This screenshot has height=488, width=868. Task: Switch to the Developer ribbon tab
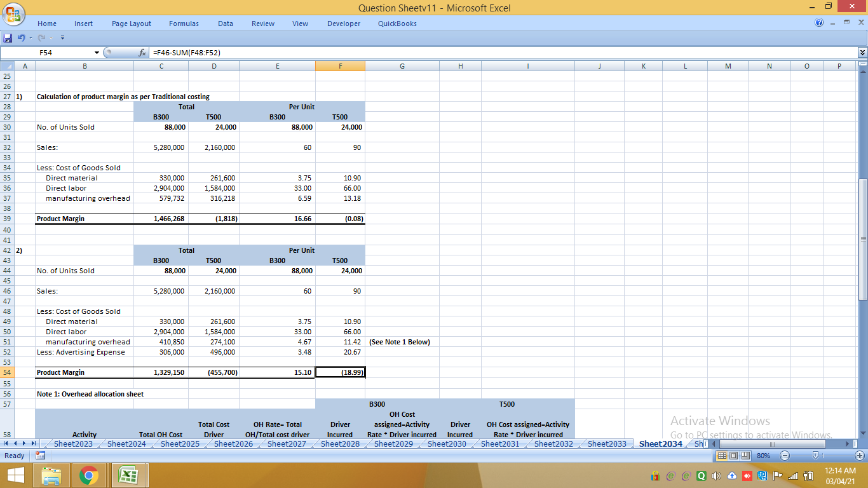coord(343,24)
